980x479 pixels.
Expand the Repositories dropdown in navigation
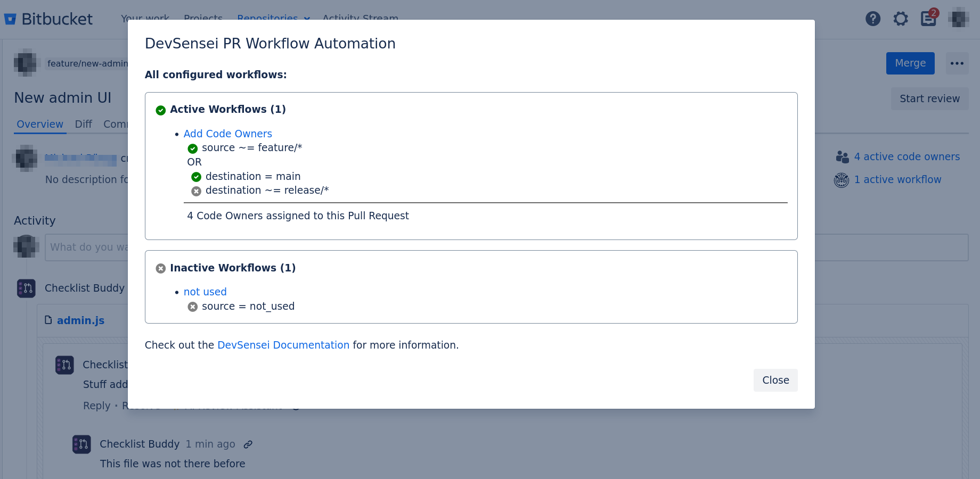(274, 19)
